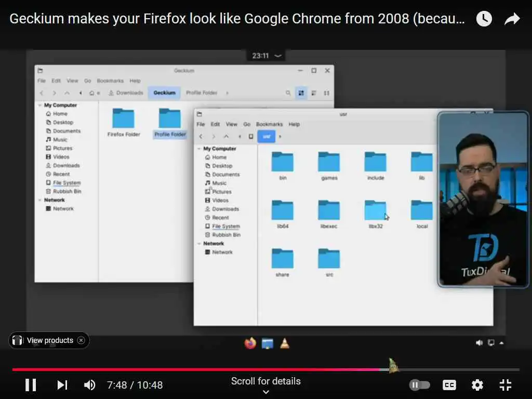Select the libexec folder
Image resolution: width=532 pixels, height=399 pixels.
[329, 215]
